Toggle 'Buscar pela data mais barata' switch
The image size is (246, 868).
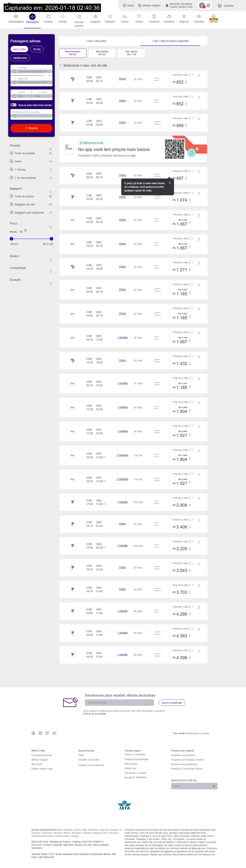click(13, 105)
